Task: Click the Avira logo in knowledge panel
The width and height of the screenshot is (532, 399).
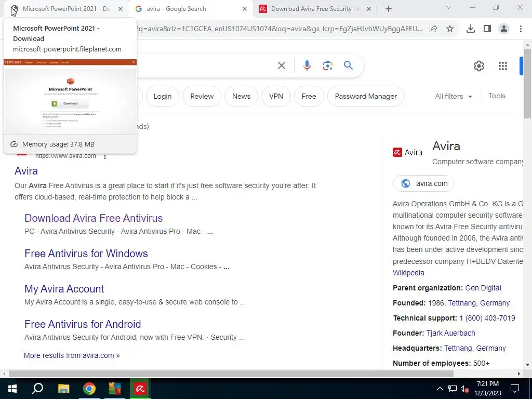Action: 407,152
